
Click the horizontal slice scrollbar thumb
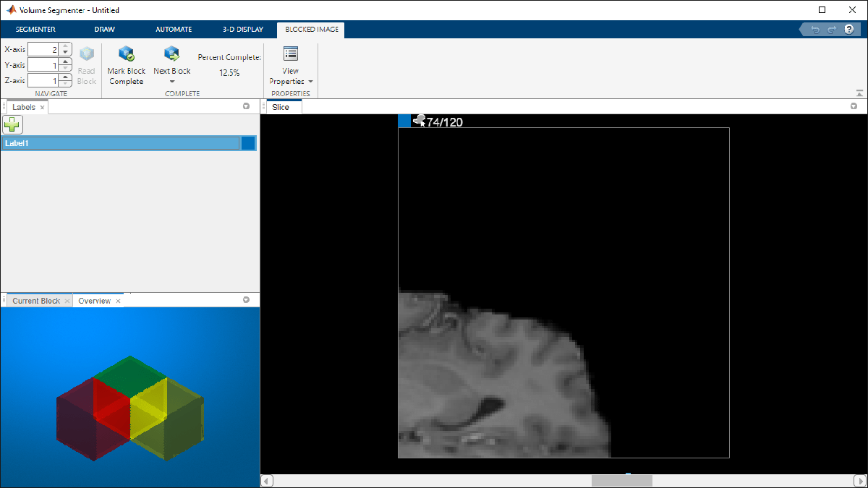pyautogui.click(x=622, y=481)
